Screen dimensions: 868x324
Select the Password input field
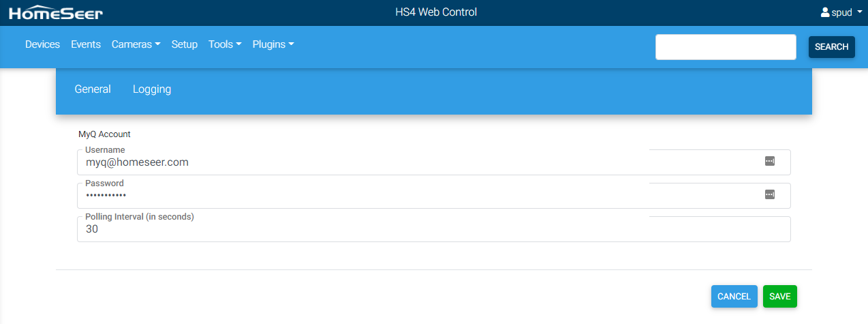409,196
